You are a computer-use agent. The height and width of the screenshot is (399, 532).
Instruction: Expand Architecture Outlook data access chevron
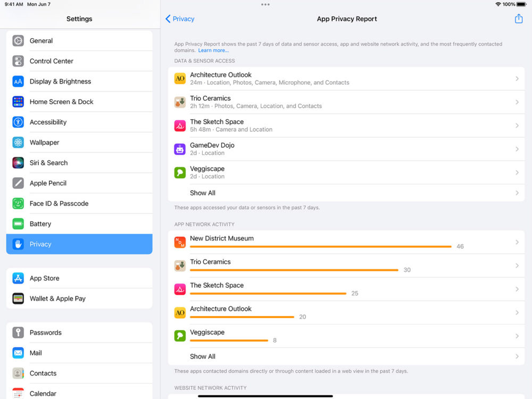click(517, 79)
